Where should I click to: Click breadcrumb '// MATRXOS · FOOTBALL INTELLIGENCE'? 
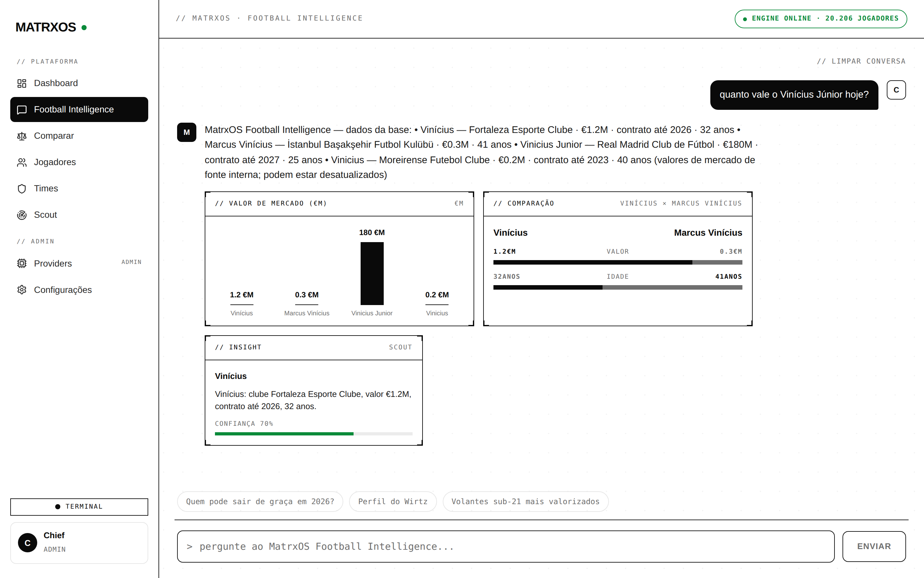269,18
